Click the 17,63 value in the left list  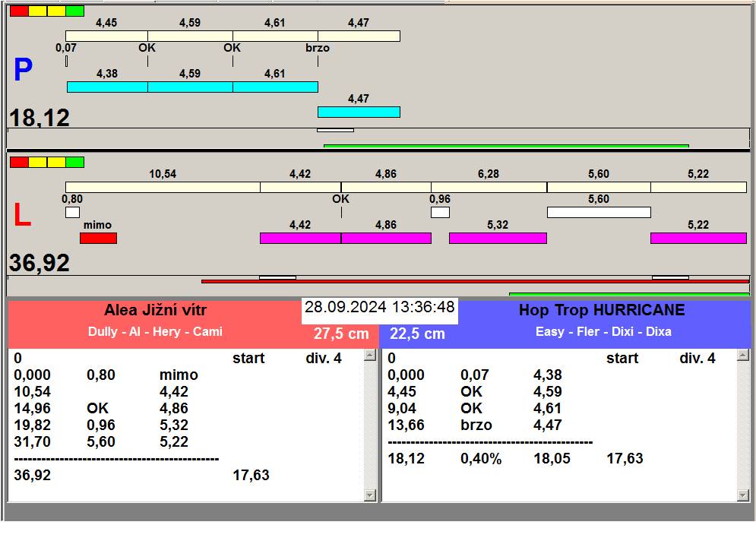(251, 476)
